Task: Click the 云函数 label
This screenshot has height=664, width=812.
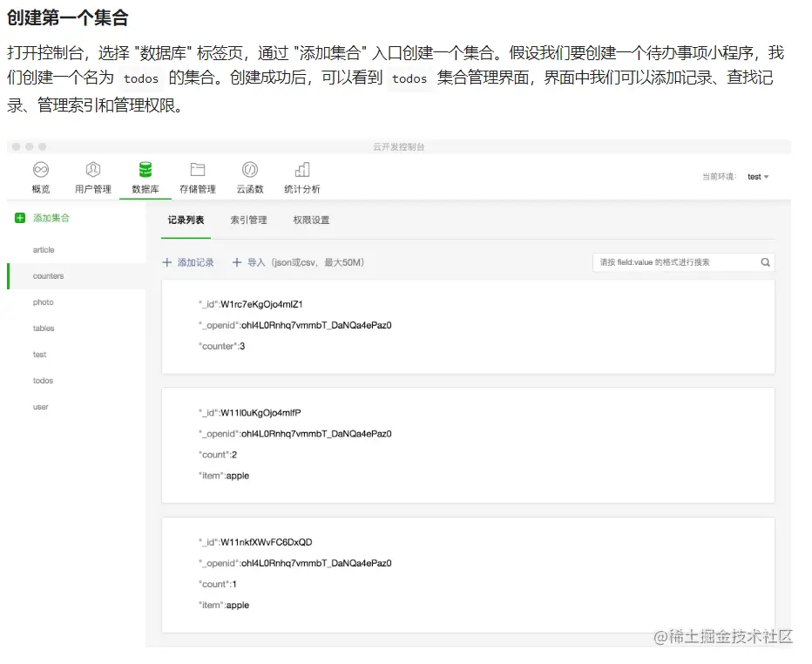Action: coord(250,189)
